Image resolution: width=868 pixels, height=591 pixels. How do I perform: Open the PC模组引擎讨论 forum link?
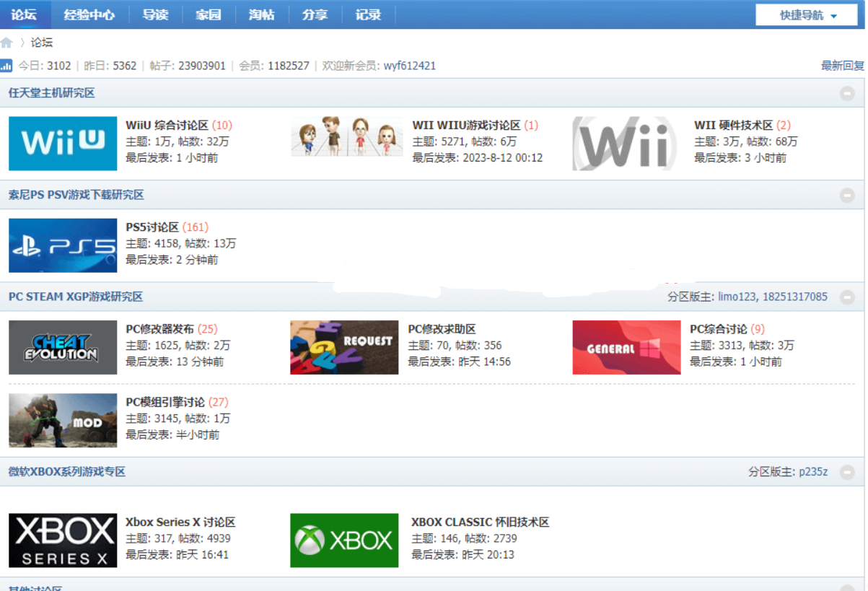(165, 402)
